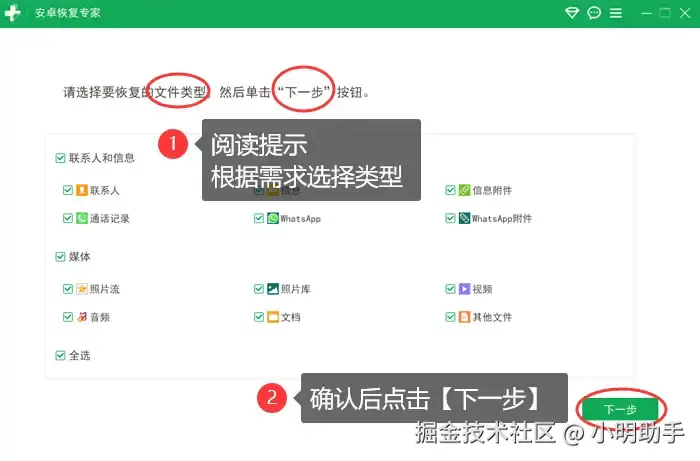Click the 照片流 star icon
This screenshot has height=461, width=700.
pos(82,289)
